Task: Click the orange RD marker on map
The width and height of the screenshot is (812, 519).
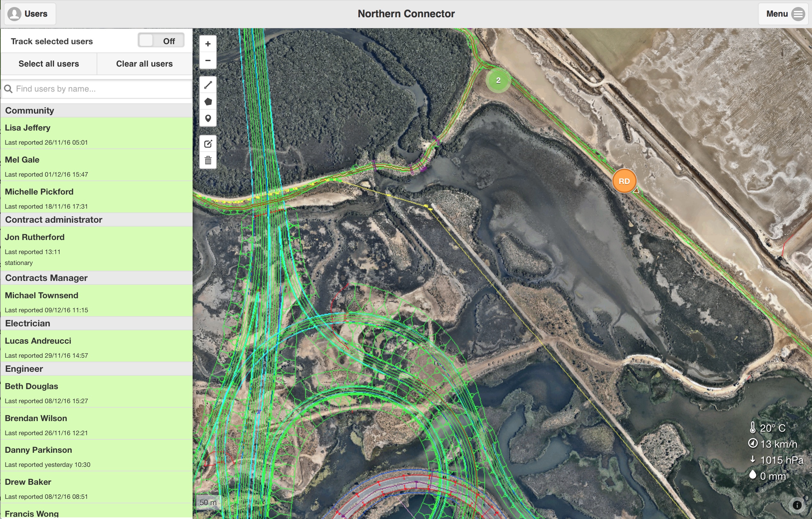Action: coord(625,181)
